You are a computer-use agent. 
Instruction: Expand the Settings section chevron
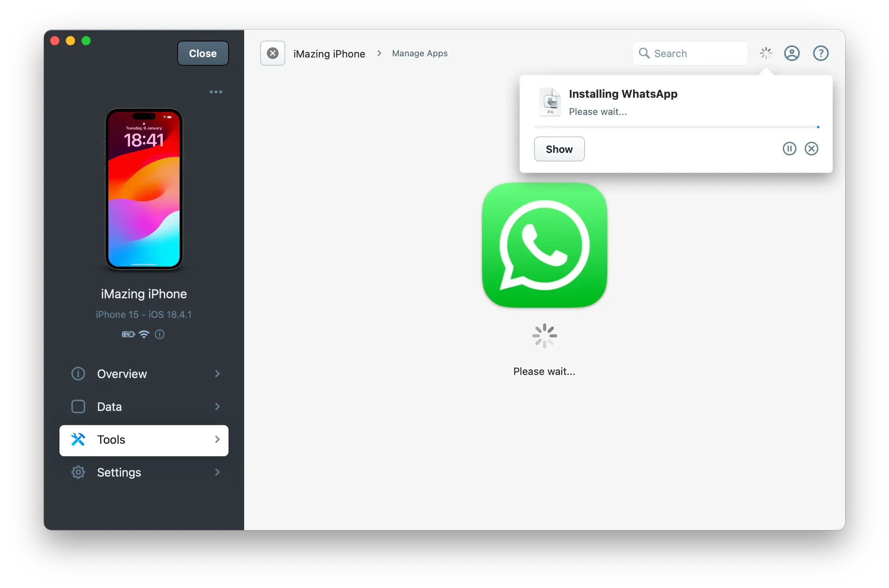tap(218, 472)
